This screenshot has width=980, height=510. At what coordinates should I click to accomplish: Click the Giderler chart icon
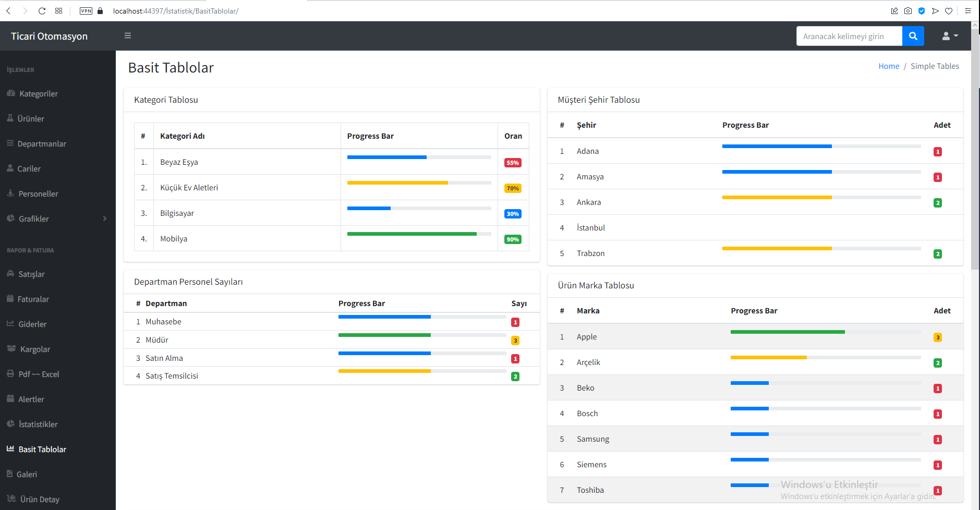click(x=10, y=324)
